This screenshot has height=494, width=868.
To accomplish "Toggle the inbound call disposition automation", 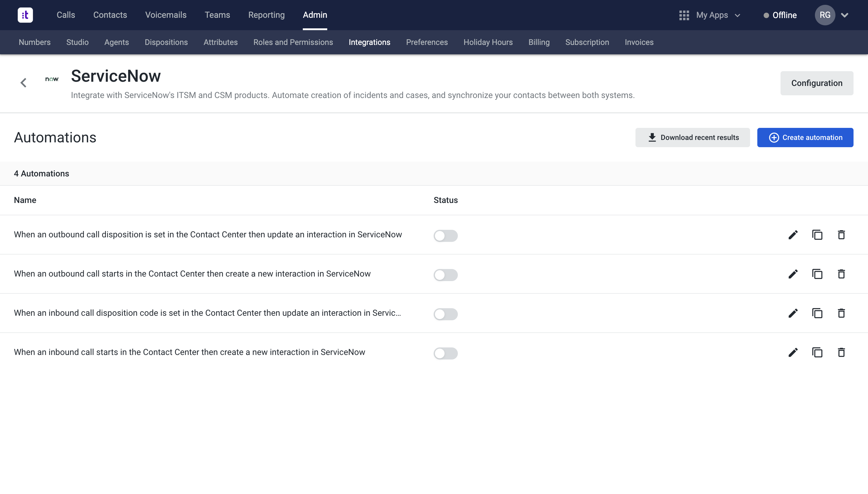I will pyautogui.click(x=445, y=314).
